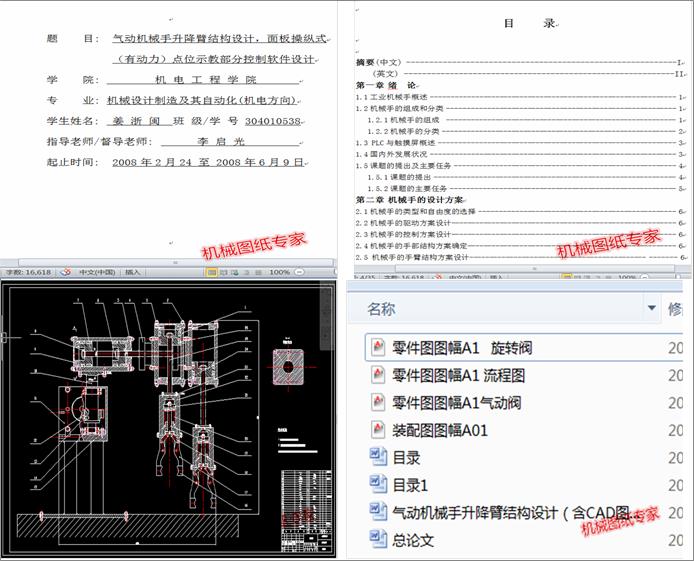
Task: Click the Word document icon of 目录
Action: tap(378, 457)
